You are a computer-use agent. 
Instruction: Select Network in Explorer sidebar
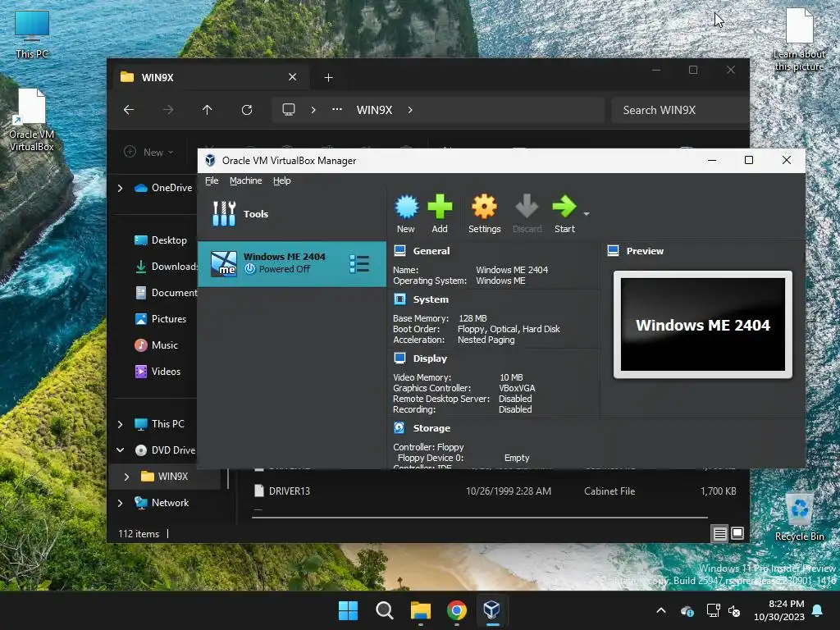click(162, 503)
